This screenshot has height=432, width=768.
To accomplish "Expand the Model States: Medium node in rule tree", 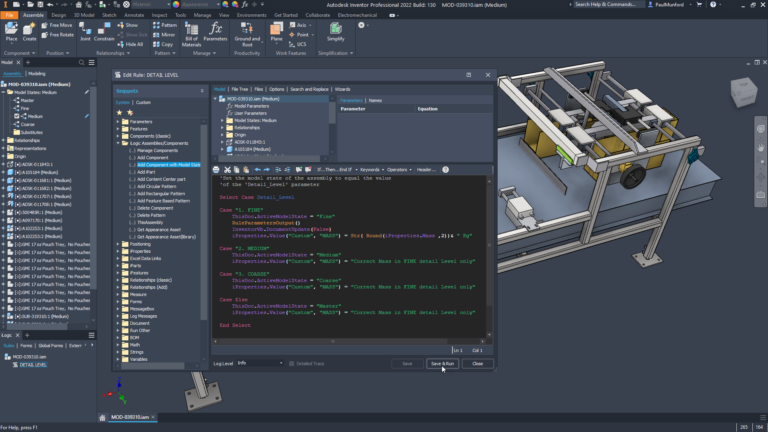I will point(222,120).
